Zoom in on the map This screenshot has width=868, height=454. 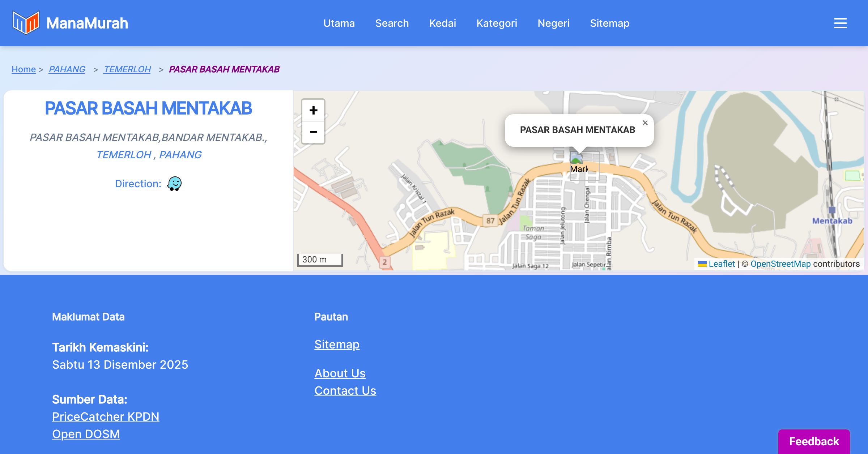pos(313,110)
